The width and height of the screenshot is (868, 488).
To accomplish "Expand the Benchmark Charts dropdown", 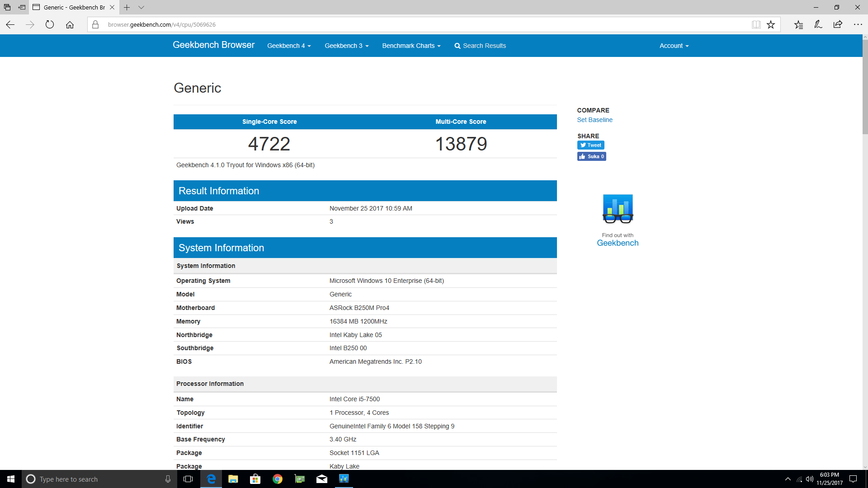I will (x=411, y=46).
